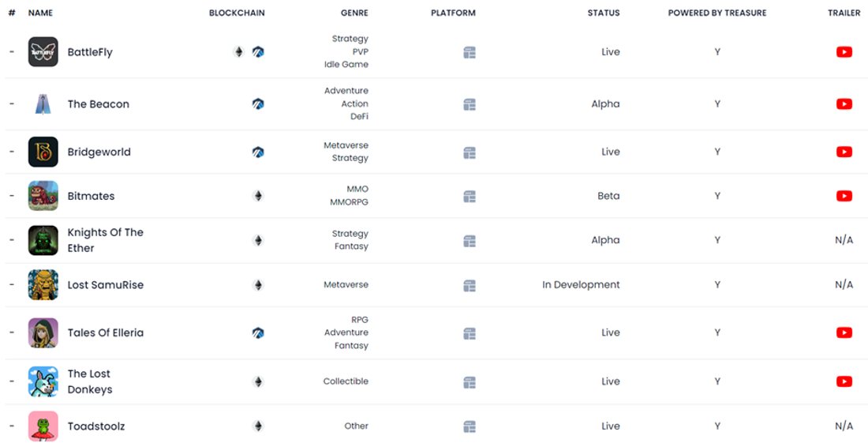
Task: Click the Blockchain column header
Action: coord(237,13)
